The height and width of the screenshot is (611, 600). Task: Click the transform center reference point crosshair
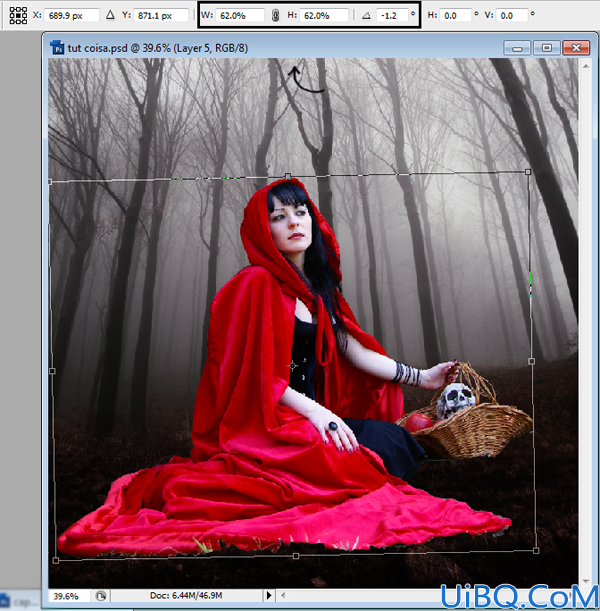tap(293, 366)
